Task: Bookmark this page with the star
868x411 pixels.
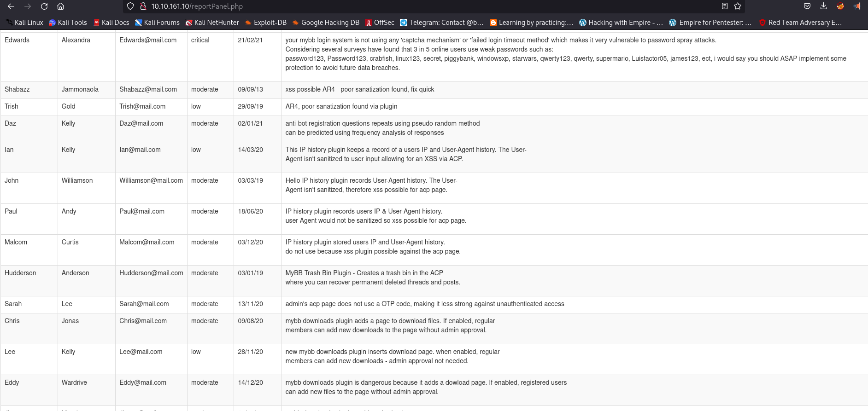Action: (x=738, y=6)
